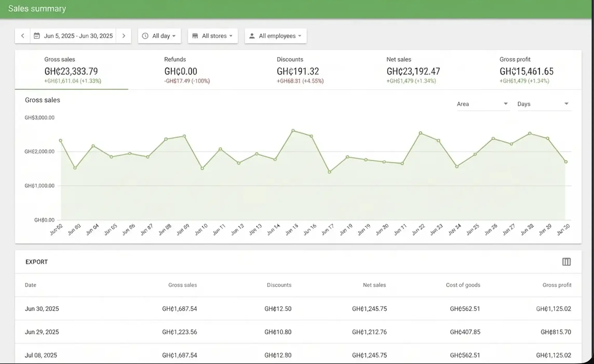Click gross profit GH¢815.70 cell

pos(556,332)
